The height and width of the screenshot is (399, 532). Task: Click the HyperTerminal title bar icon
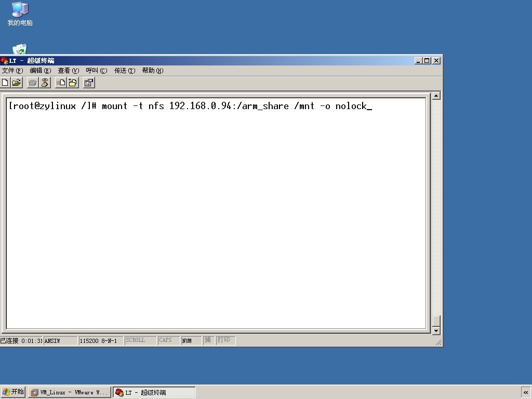coord(4,61)
